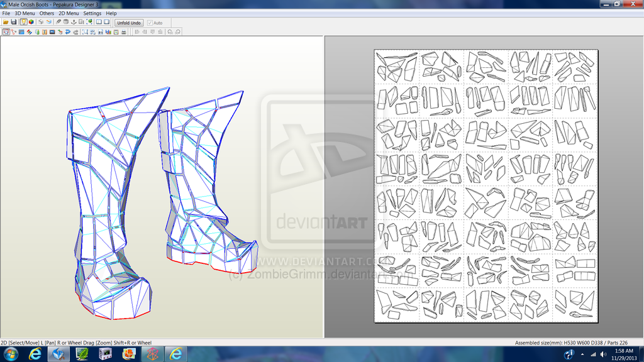644x362 pixels.
Task: Click the anchor icon in the toolbar
Action: 74,22
